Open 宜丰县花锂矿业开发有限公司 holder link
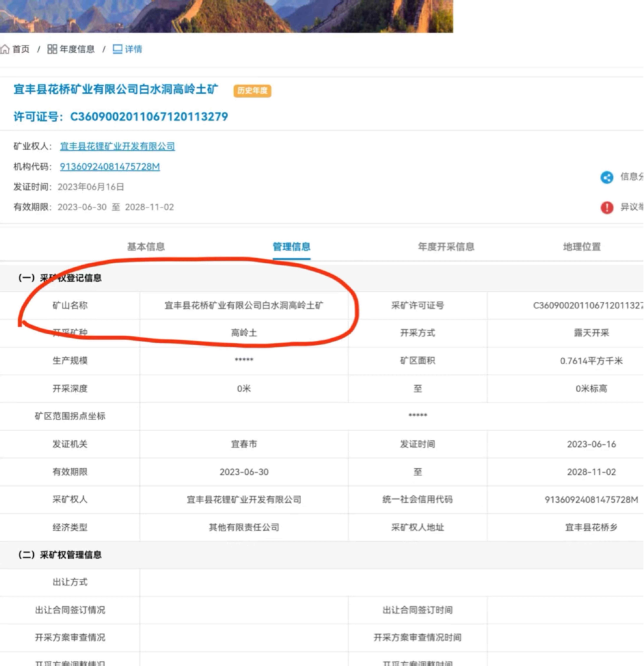The width and height of the screenshot is (644, 666). click(x=118, y=147)
